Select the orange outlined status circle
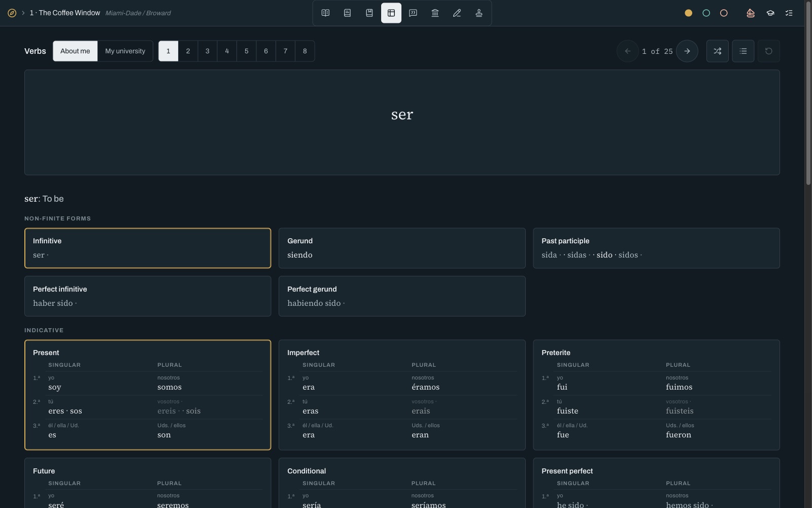The image size is (812, 508). (x=724, y=13)
